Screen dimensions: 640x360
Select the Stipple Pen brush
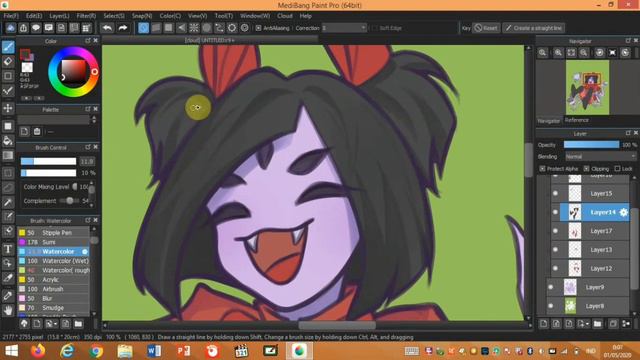pyautogui.click(x=53, y=233)
